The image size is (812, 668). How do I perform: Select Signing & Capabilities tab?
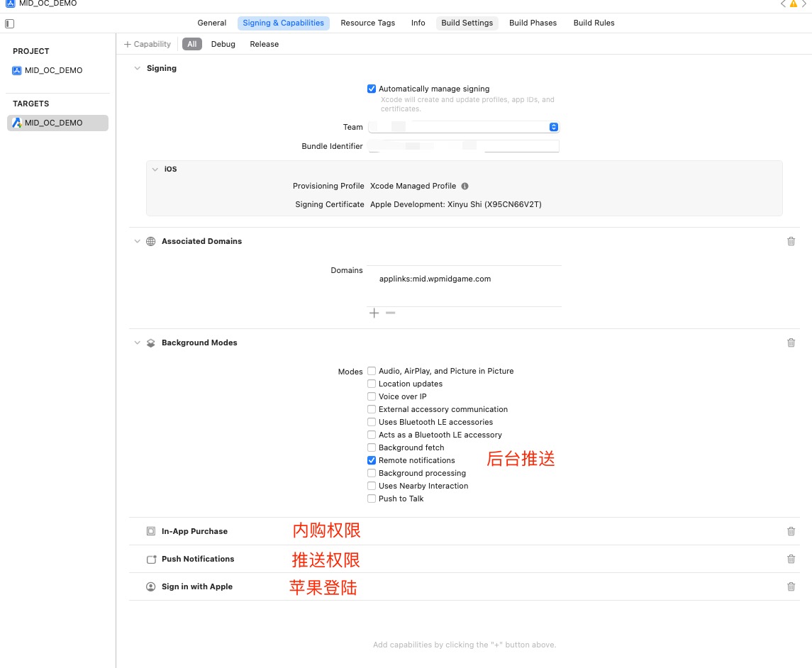pos(283,23)
